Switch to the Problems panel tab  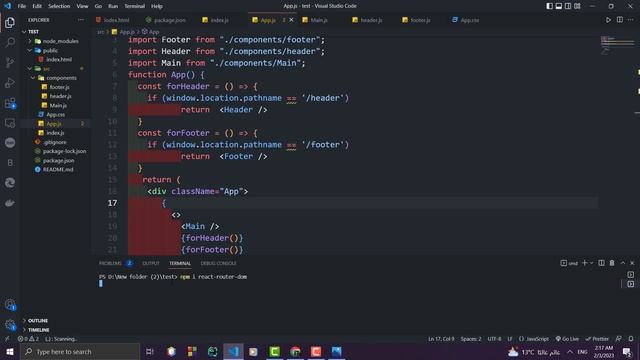110,263
